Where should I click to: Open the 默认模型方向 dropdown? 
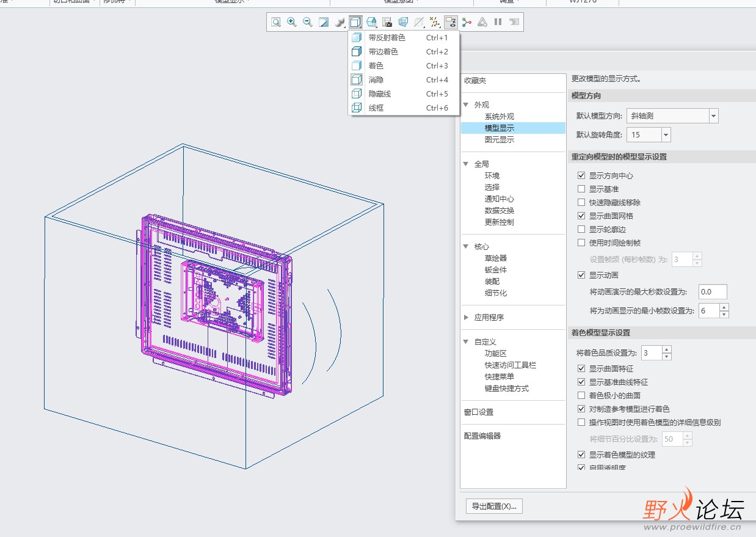tap(714, 116)
